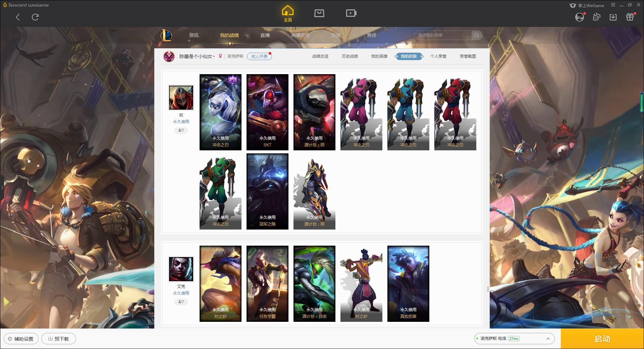Click the hero search input field
This screenshot has width=644, height=349.
[x=443, y=35]
